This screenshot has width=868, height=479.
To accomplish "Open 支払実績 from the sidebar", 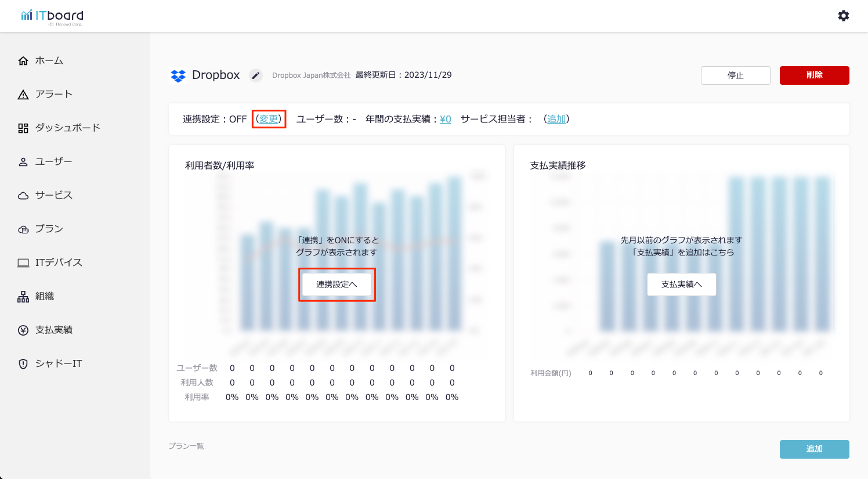I will (53, 330).
